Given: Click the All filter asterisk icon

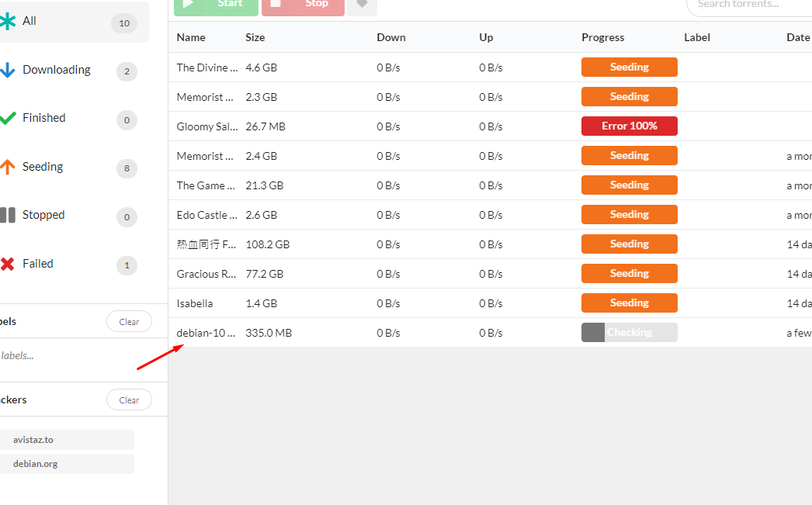Looking at the screenshot, I should [8, 21].
